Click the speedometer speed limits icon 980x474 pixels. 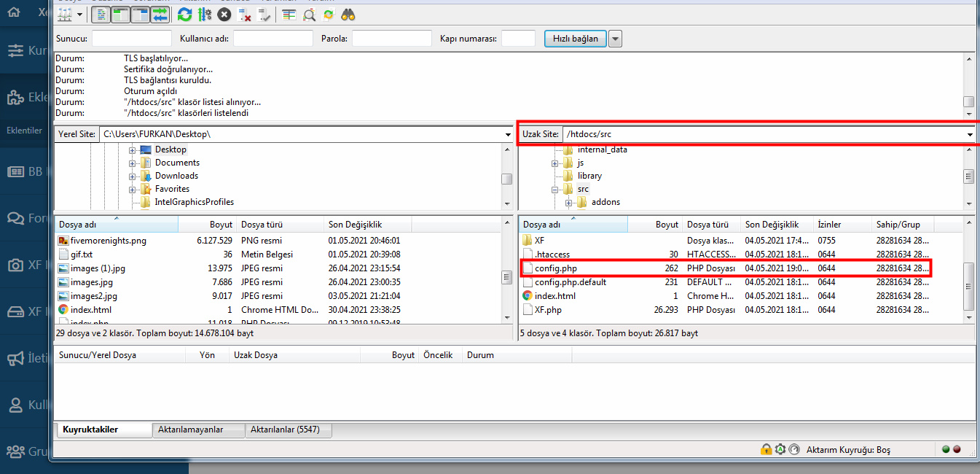click(794, 450)
